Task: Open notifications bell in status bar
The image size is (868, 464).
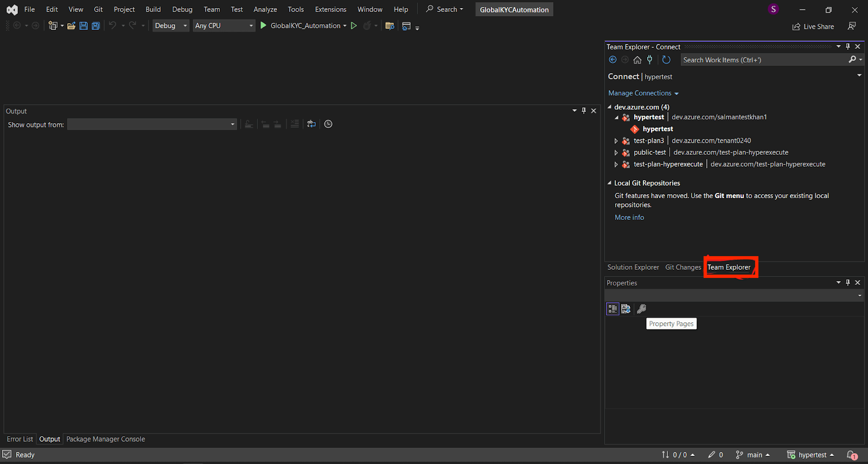Action: (852, 455)
